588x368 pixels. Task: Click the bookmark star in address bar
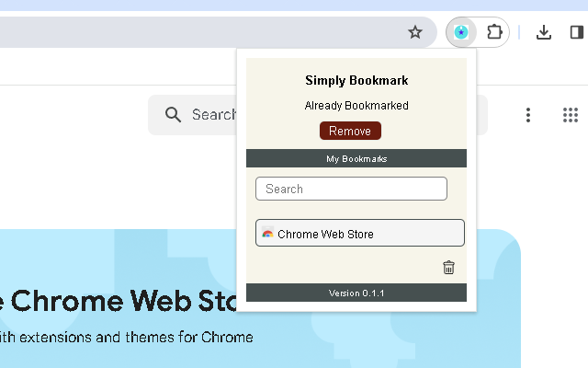pyautogui.click(x=414, y=32)
